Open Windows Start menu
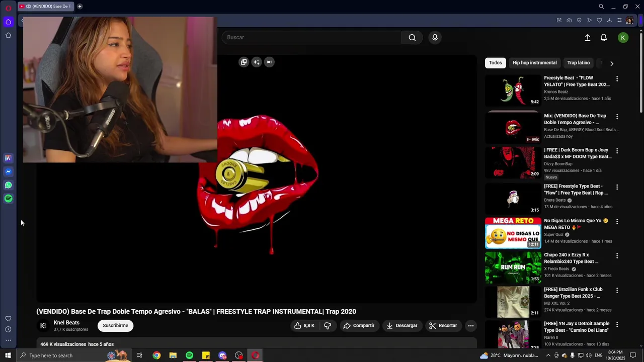 click(x=8, y=355)
